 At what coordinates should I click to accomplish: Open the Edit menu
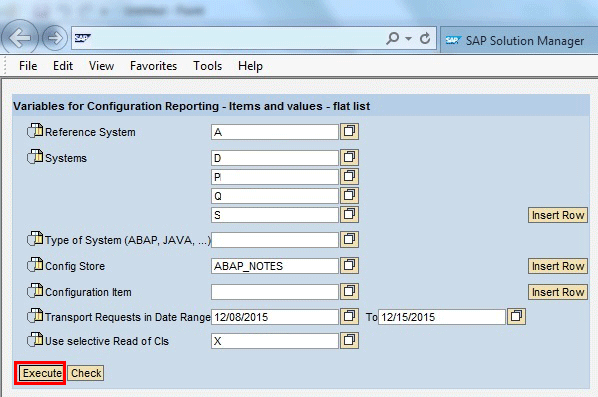pyautogui.click(x=63, y=66)
